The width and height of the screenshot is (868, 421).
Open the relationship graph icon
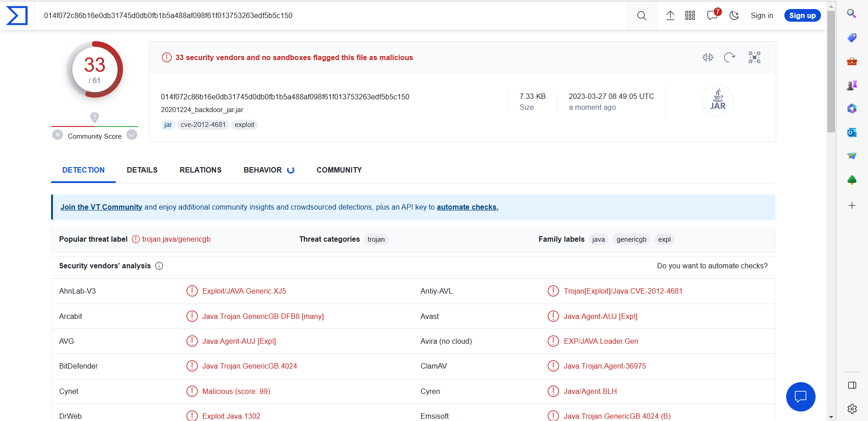(x=755, y=57)
